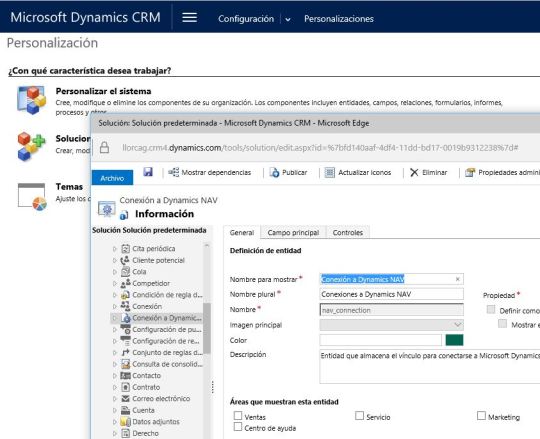Clear the Nombre para mostrar field

pos(457,279)
